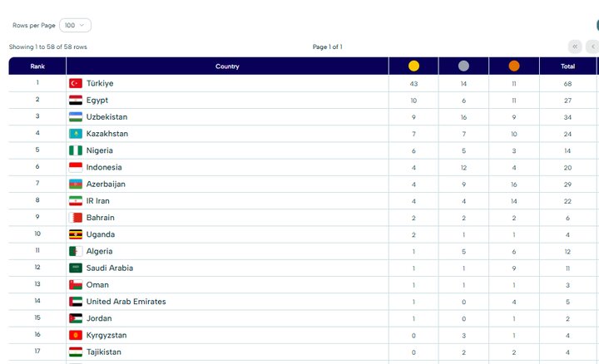Click the Nigeria flag icon
The width and height of the screenshot is (599, 364).
pos(75,150)
